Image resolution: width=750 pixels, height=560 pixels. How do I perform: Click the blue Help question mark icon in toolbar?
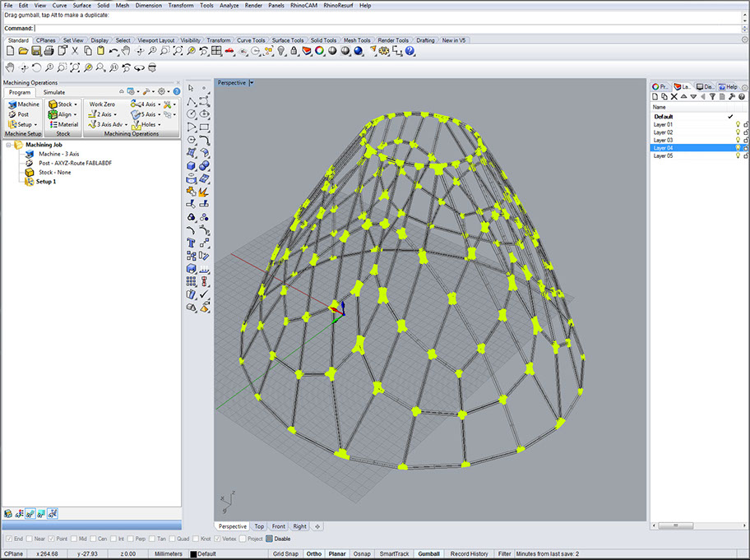[x=410, y=51]
